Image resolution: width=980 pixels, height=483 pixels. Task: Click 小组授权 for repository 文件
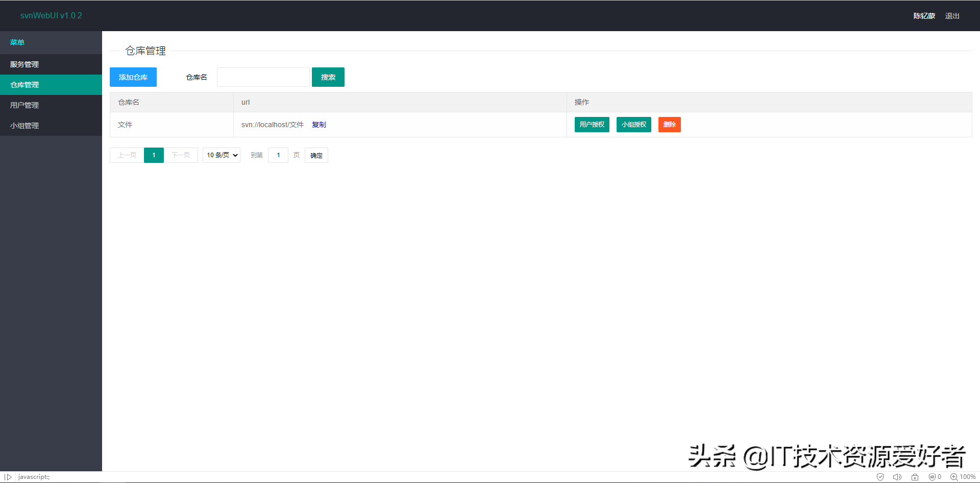633,124
